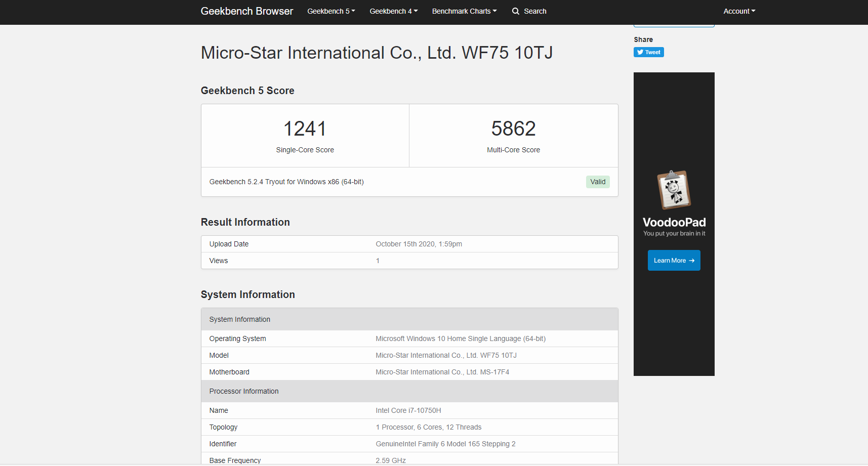
Task: Click the page title WF75 10TJ
Action: 377,53
